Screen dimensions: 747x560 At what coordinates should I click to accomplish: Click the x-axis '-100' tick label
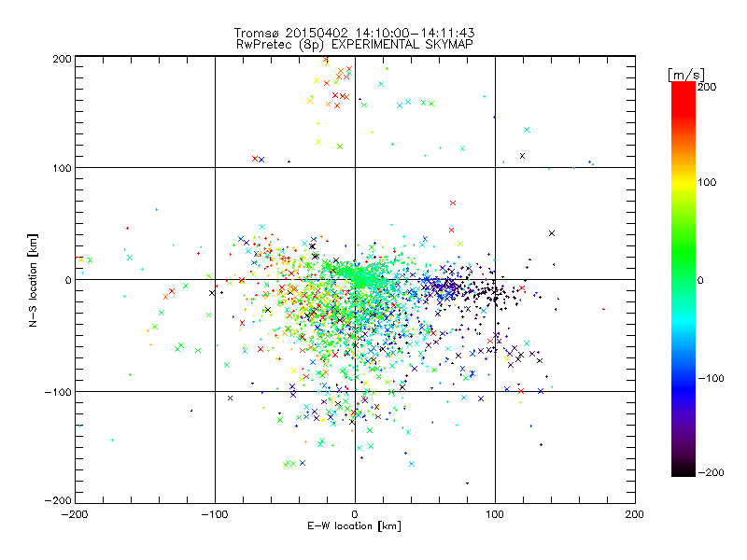coord(215,514)
